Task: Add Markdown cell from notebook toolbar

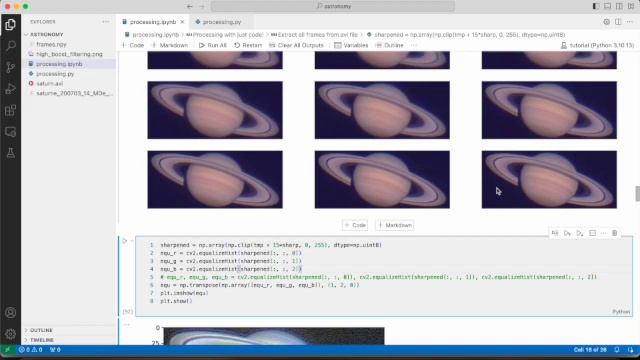Action: coord(170,45)
